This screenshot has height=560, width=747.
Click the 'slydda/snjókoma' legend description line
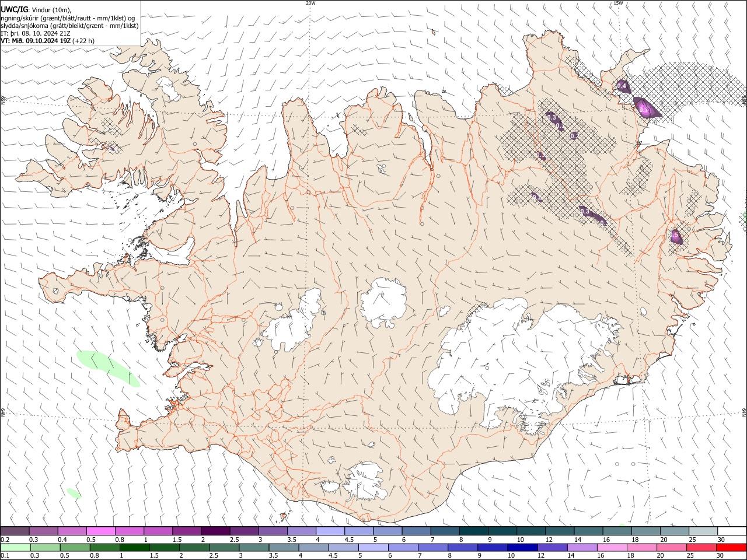[x=69, y=26]
